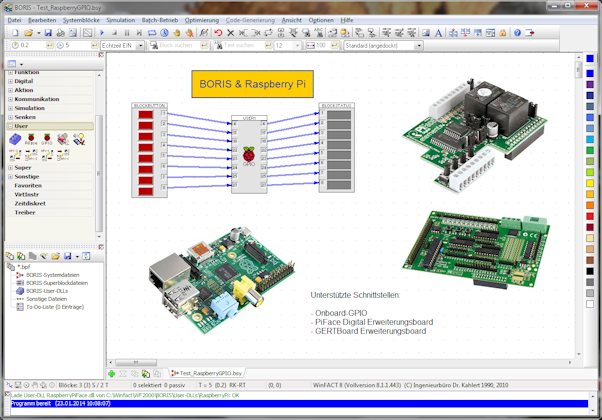This screenshot has width=602, height=420.
Task: Create a new system with the blank-page icon
Action: pos(15,33)
